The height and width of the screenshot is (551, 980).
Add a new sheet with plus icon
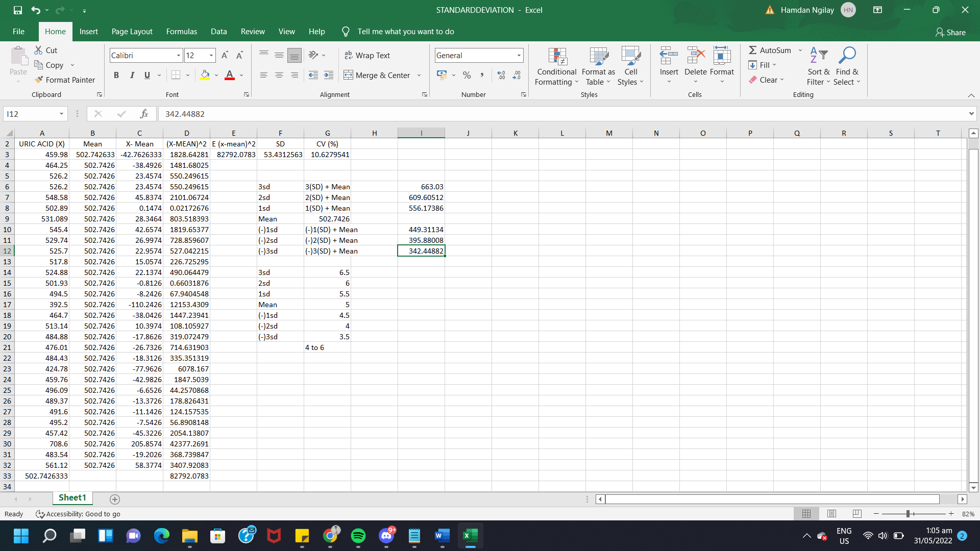115,499
